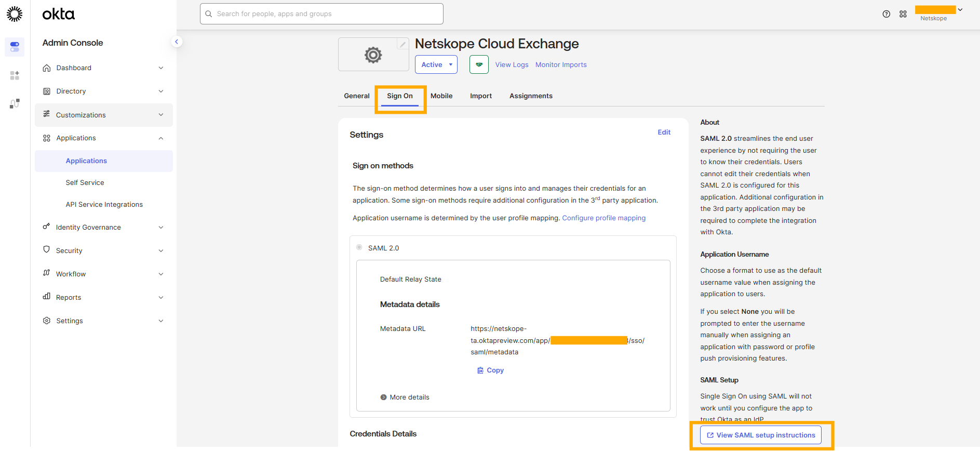Click the Monitor Imports link
This screenshot has height=451, width=980.
point(561,65)
